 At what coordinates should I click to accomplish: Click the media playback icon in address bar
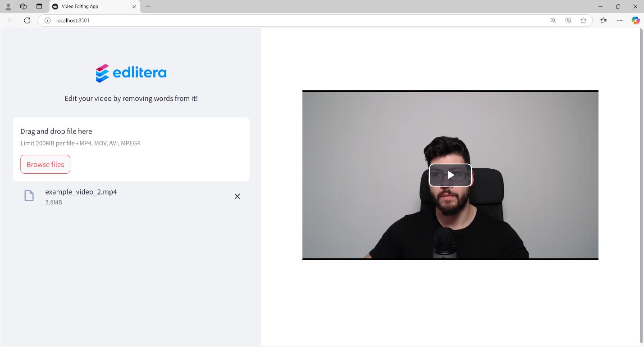[x=568, y=20]
